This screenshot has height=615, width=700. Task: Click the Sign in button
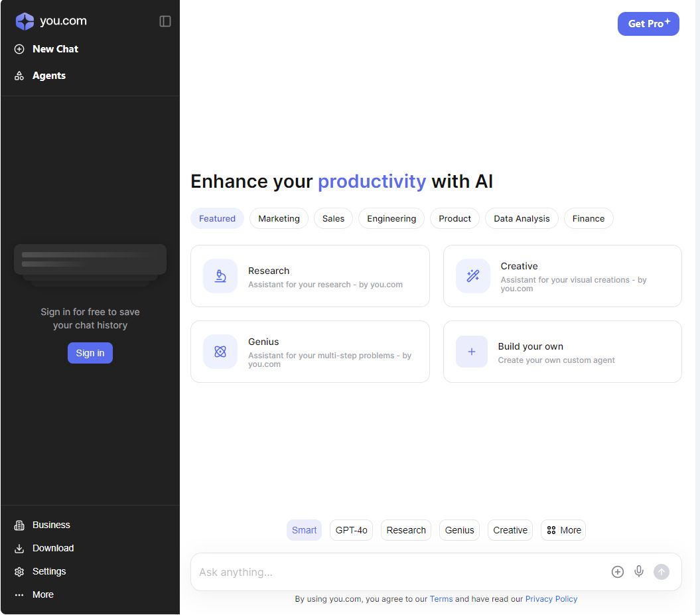[x=90, y=353]
